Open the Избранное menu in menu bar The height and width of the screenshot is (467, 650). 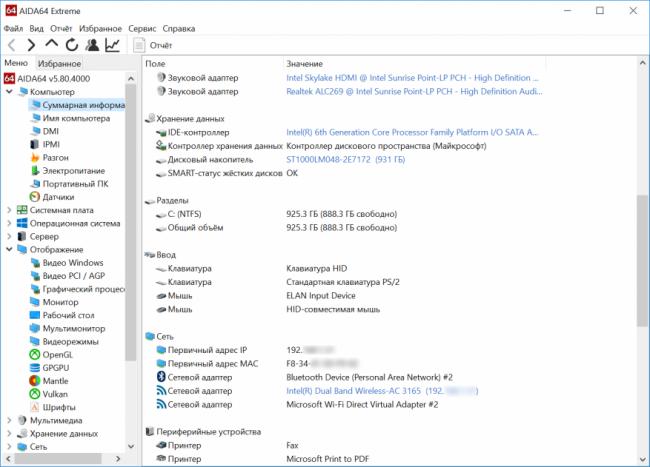click(x=100, y=29)
